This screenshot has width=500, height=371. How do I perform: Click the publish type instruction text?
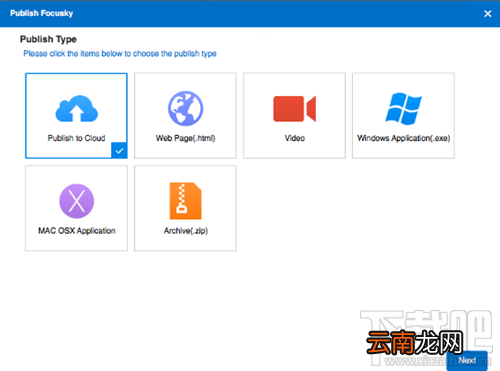coord(120,54)
